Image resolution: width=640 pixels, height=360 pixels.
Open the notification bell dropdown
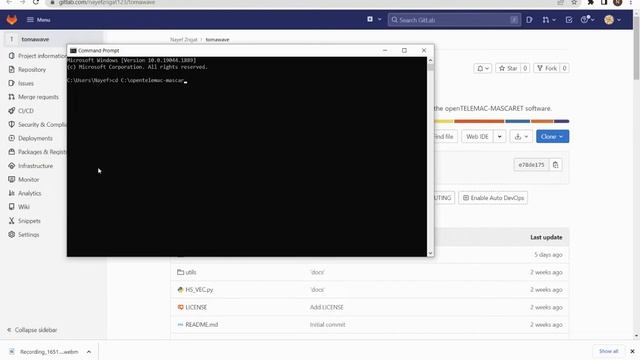coord(483,68)
